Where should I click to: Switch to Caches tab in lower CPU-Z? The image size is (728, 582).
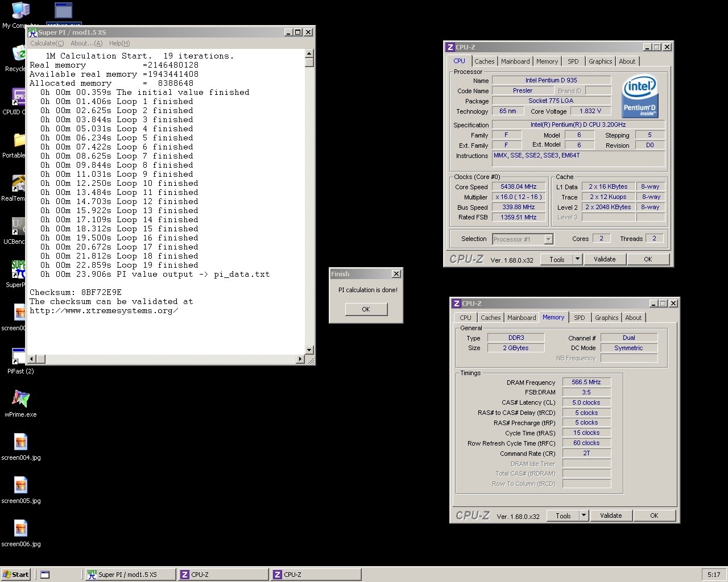[491, 318]
